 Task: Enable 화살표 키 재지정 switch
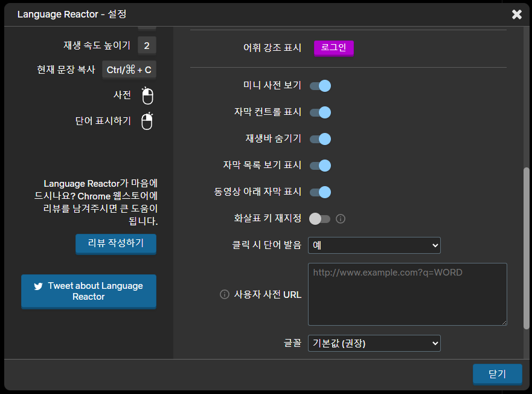pyautogui.click(x=319, y=219)
